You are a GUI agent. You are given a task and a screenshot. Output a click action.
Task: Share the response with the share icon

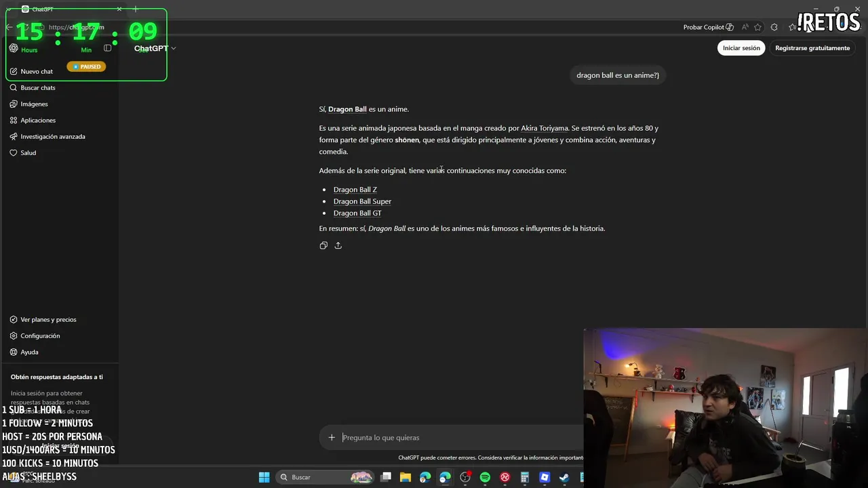point(338,245)
